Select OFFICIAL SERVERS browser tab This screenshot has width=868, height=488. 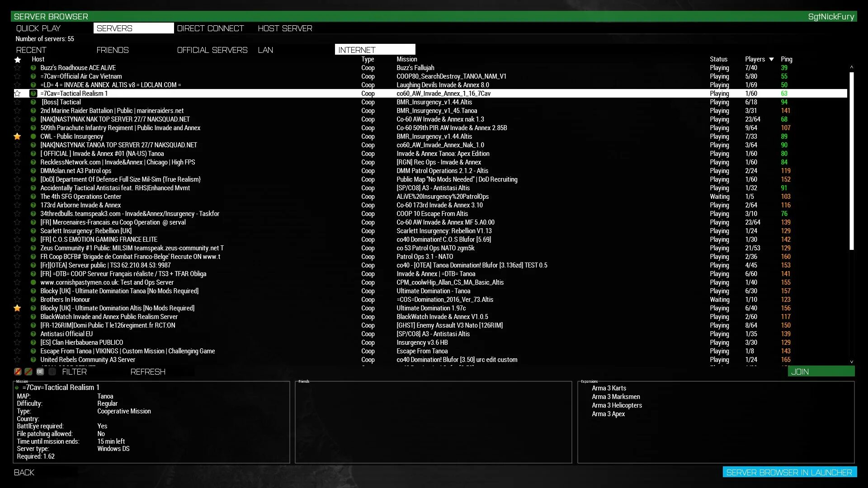(x=212, y=49)
